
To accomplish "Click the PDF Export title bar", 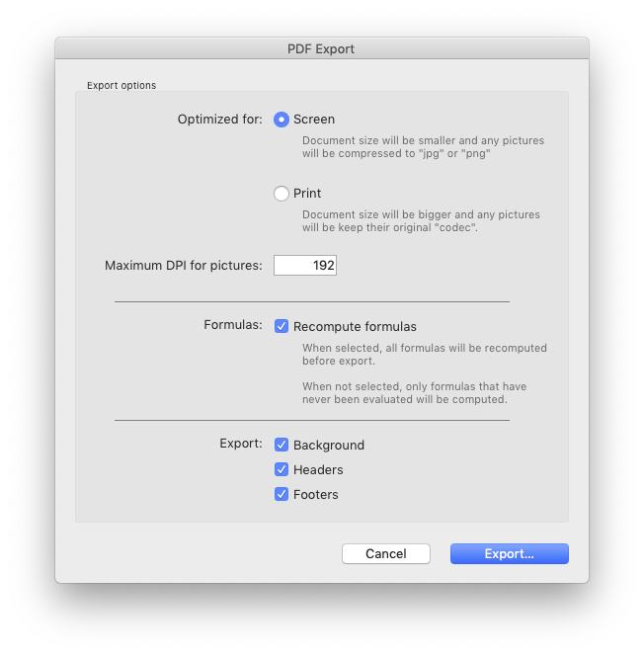I will click(x=321, y=48).
